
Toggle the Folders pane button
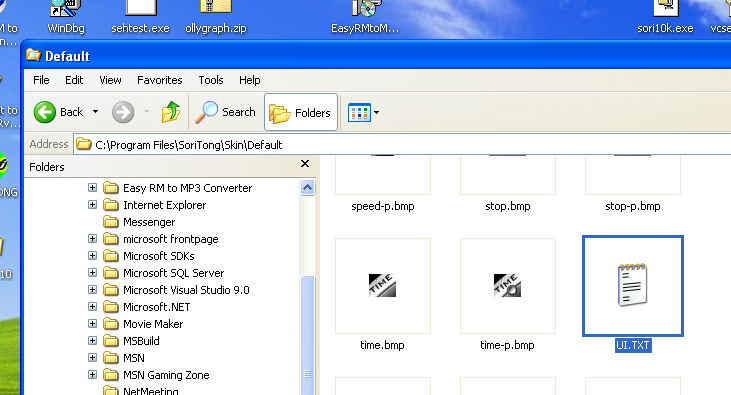[301, 112]
